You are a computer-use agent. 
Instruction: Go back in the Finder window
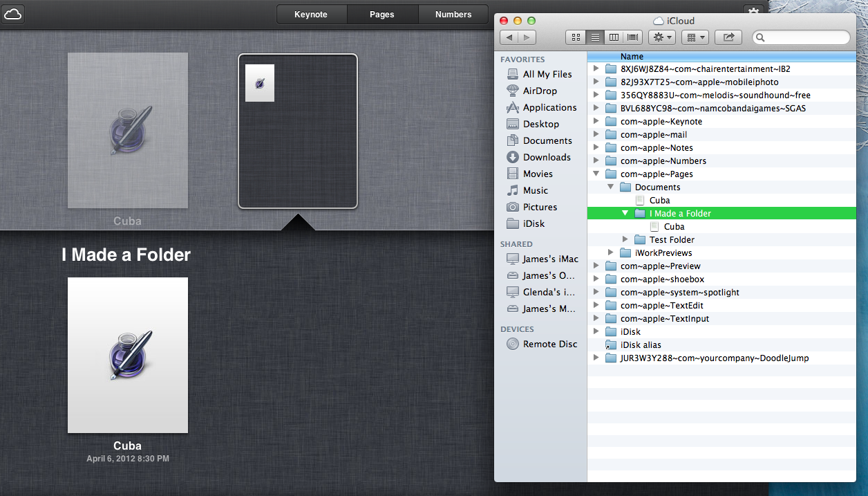(x=510, y=37)
